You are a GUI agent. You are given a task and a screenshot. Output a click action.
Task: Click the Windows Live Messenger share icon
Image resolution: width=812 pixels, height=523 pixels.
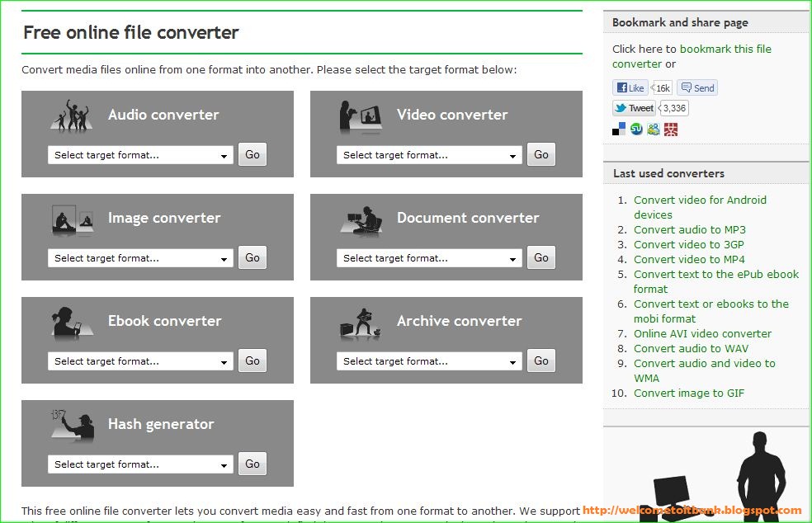(654, 129)
